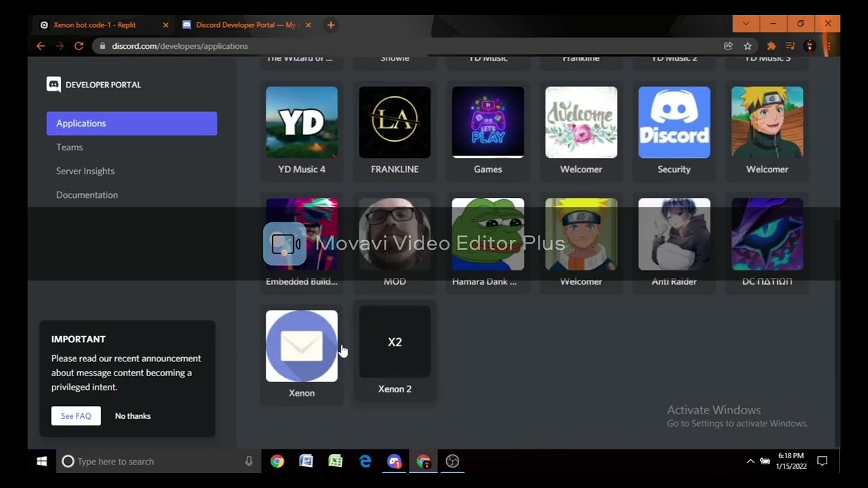This screenshot has width=868, height=488.
Task: Open the Excel icon in taskbar
Action: [336, 462]
